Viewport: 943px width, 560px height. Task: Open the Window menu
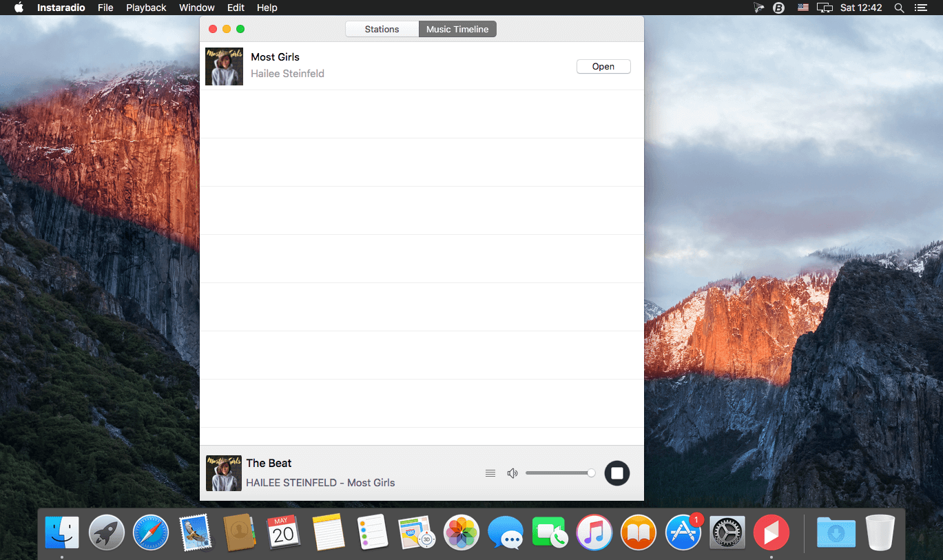pyautogui.click(x=196, y=8)
